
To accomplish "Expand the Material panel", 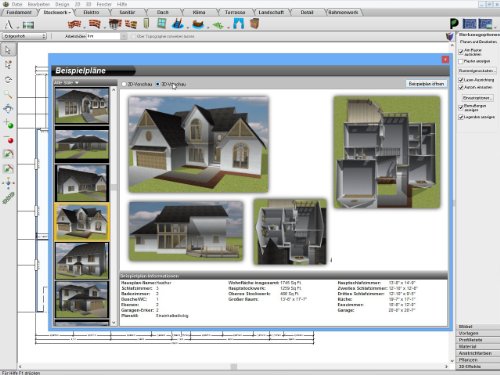I will [x=477, y=347].
